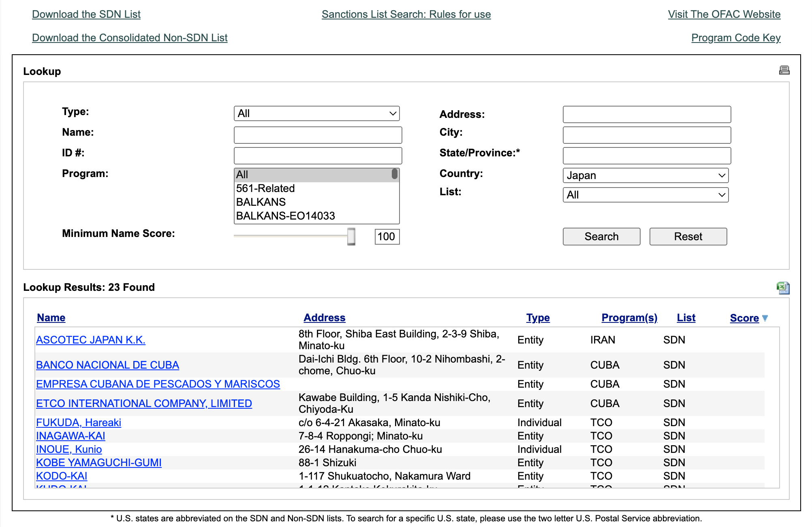Screen dimensions: 812x527
Task: Click the minimum score value box
Action: 387,237
